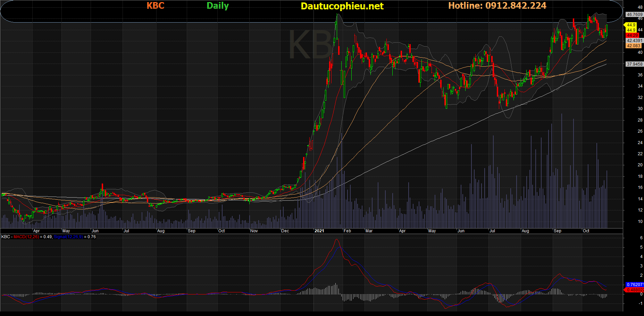
Task: Click the Hotline phone number text
Action: point(497,6)
